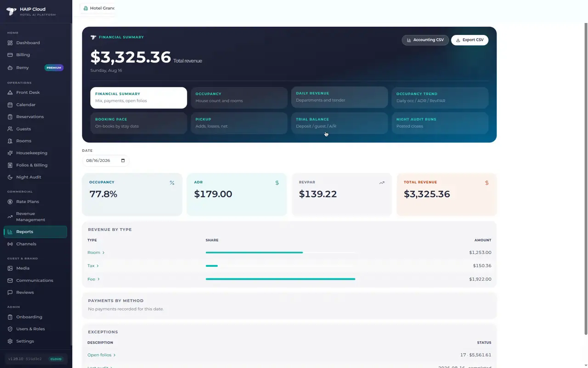
Task: Click the Guests people icon
Action: [10, 129]
